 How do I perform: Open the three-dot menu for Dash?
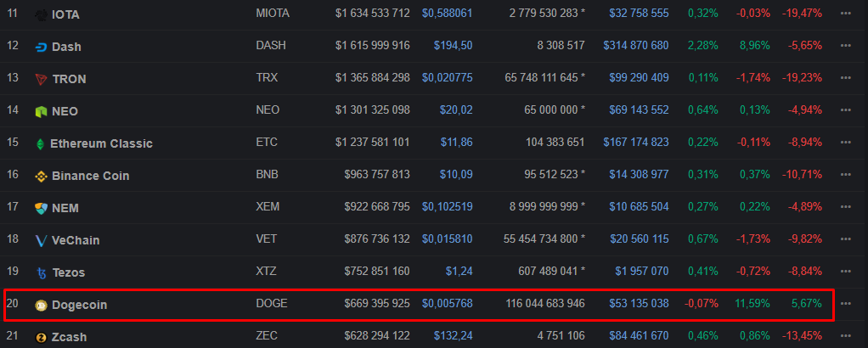pos(845,45)
